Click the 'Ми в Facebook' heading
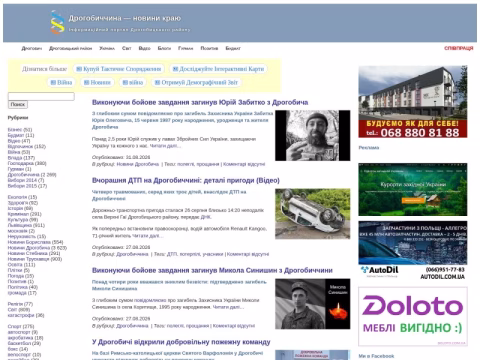Screen dimensions: 480x360 pyautogui.click(x=376, y=356)
